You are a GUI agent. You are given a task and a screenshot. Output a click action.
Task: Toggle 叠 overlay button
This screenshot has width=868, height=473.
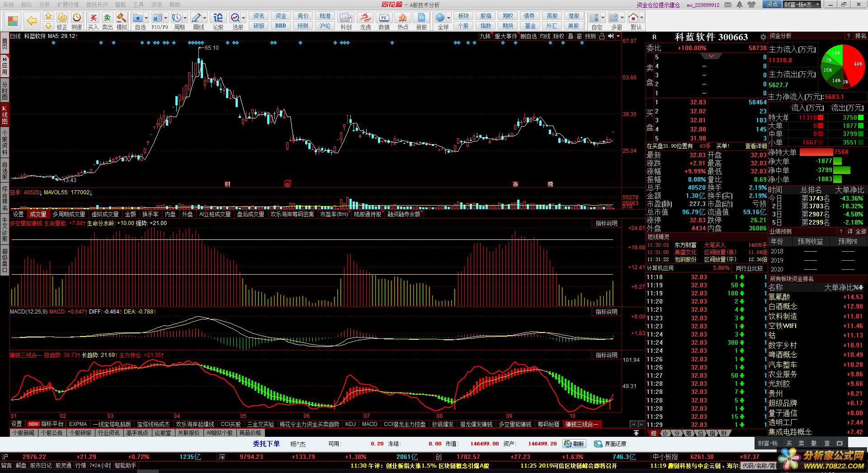click(571, 36)
